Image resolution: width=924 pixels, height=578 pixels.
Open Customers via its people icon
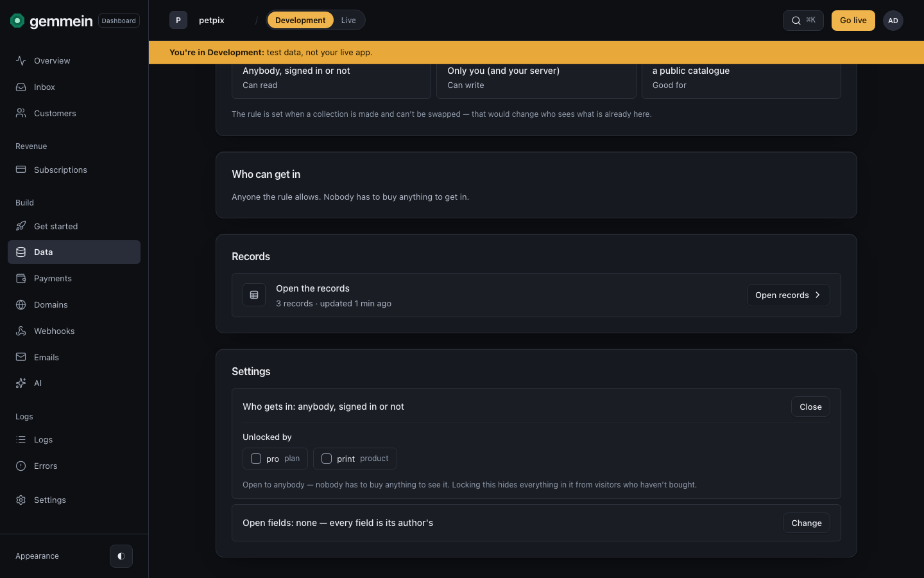click(x=21, y=113)
